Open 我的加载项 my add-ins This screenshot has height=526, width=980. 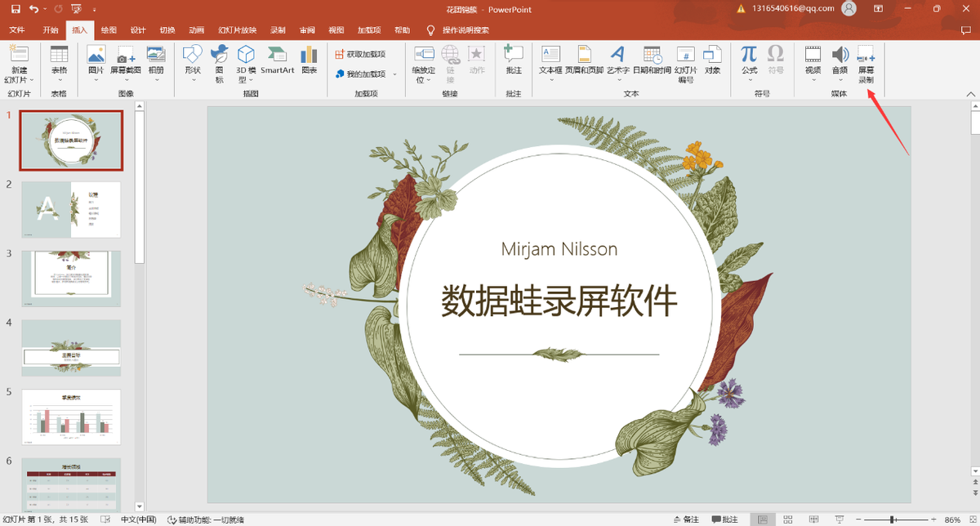tap(360, 74)
